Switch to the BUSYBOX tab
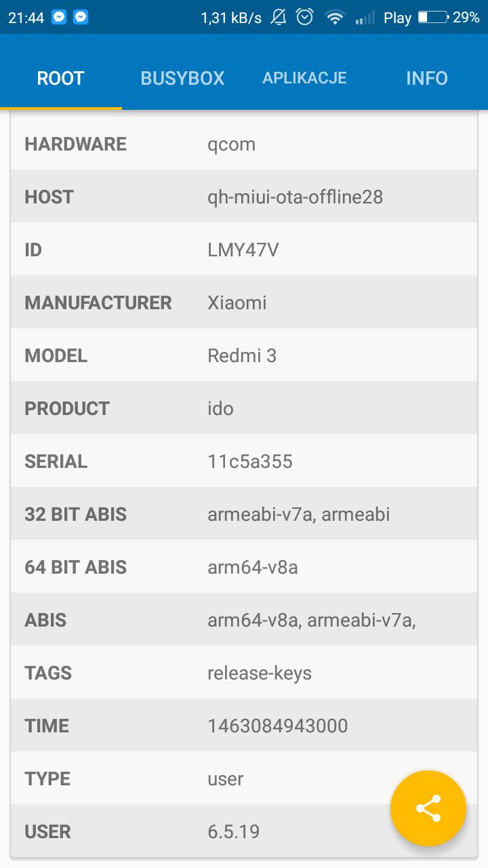 pos(182,78)
